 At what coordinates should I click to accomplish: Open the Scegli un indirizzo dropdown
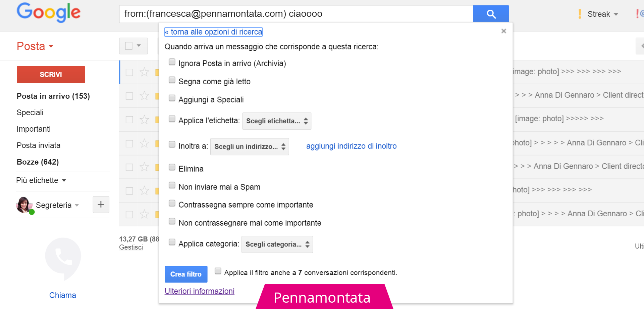(250, 147)
